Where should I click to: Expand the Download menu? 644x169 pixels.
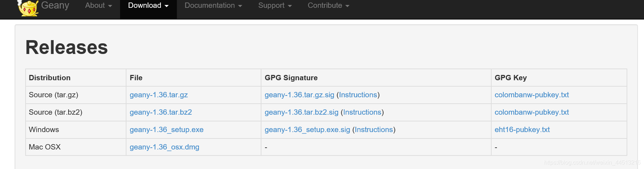pos(148,6)
